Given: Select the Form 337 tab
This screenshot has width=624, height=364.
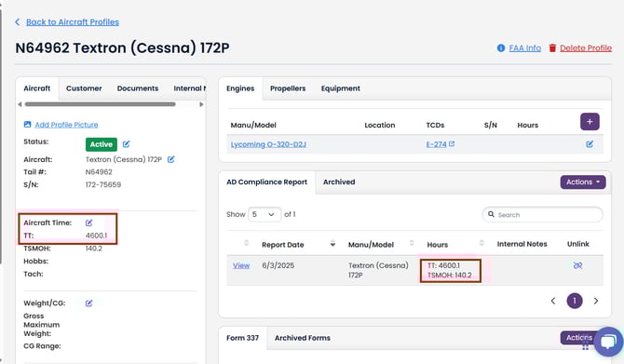Looking at the screenshot, I should tap(243, 338).
